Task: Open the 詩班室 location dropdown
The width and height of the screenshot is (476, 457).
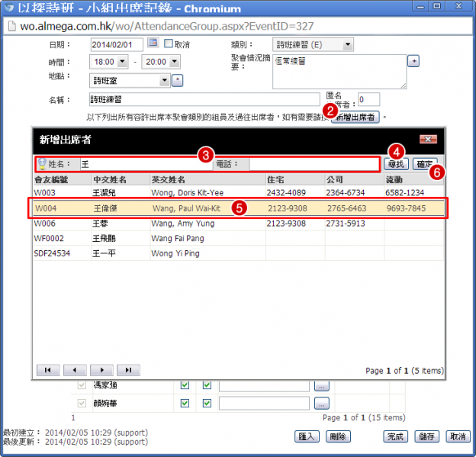Action: coord(164,80)
